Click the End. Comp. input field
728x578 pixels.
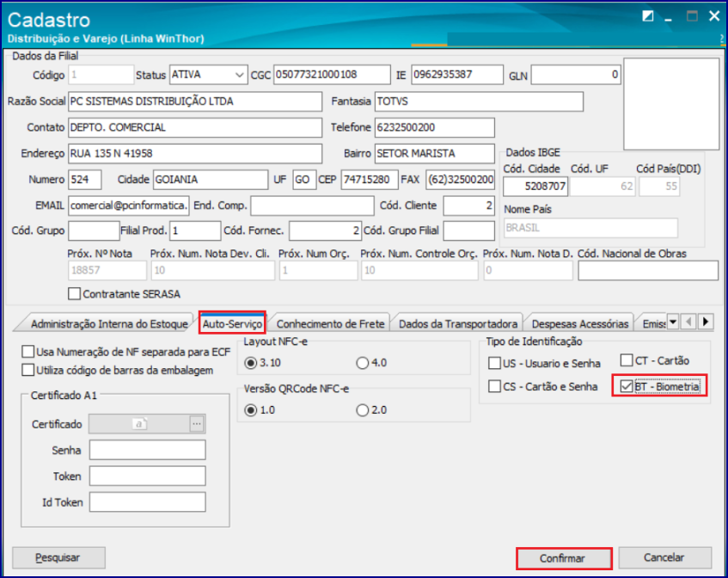click(312, 206)
